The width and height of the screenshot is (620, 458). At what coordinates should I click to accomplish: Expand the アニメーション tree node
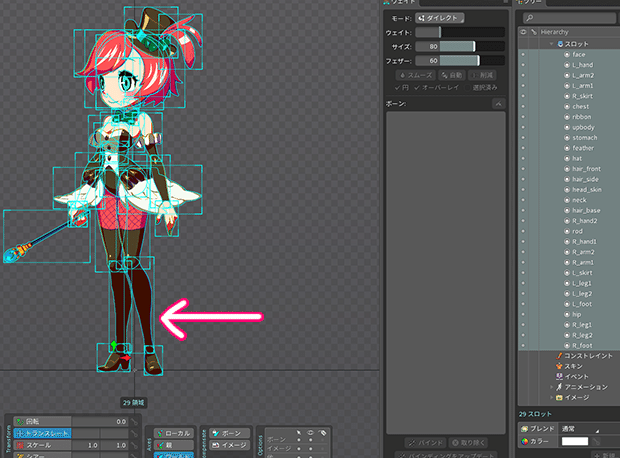point(552,387)
